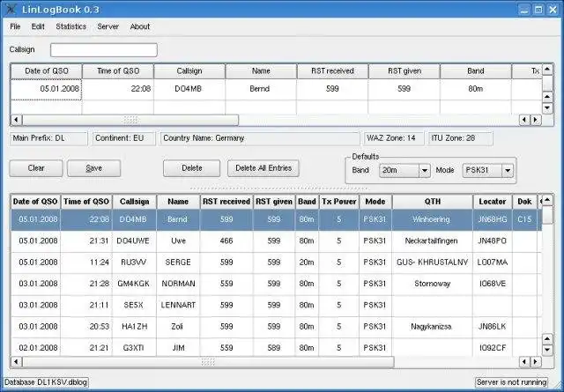The height and width of the screenshot is (392, 564).
Task: Click right arrow of log table horizontal scrollbar
Action: (536, 362)
